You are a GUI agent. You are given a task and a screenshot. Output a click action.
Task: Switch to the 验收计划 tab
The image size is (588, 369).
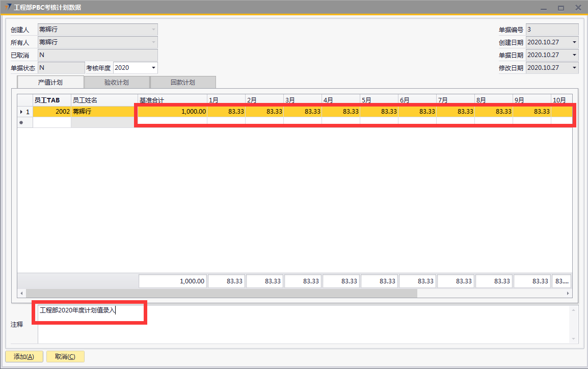(x=117, y=83)
